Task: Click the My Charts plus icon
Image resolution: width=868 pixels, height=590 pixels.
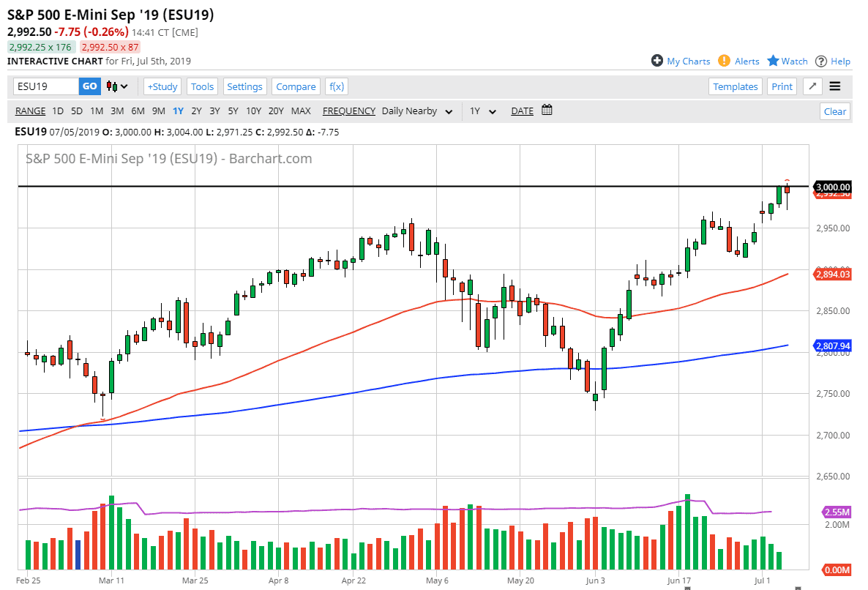Action: (x=656, y=61)
